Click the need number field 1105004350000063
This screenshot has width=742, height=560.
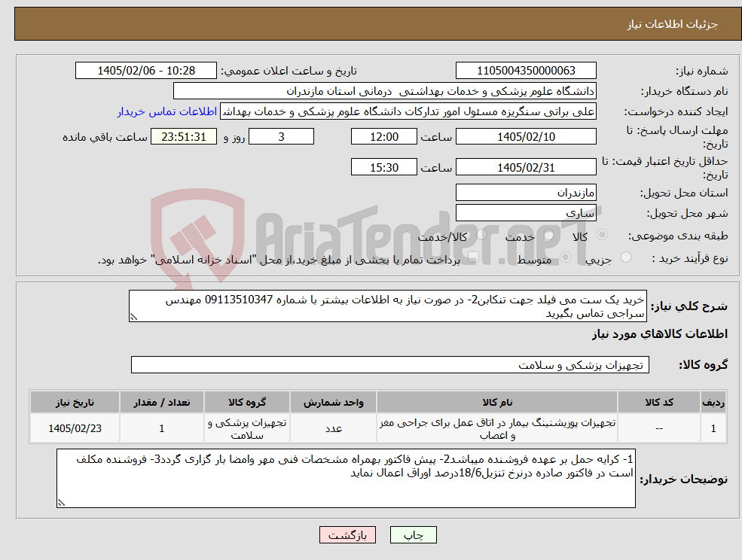click(x=526, y=71)
